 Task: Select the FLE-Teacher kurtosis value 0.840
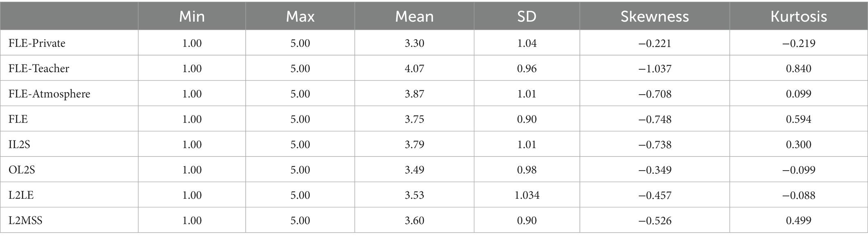pyautogui.click(x=799, y=69)
